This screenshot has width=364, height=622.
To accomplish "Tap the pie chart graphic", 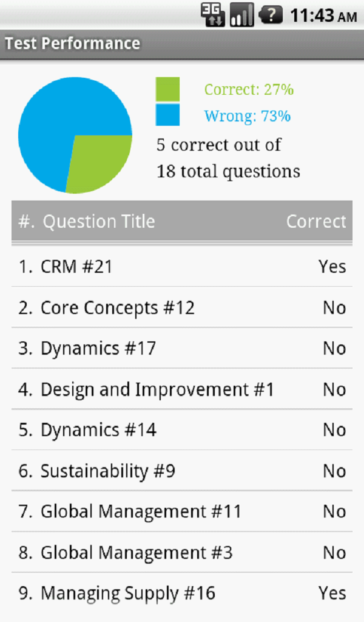I will [75, 135].
